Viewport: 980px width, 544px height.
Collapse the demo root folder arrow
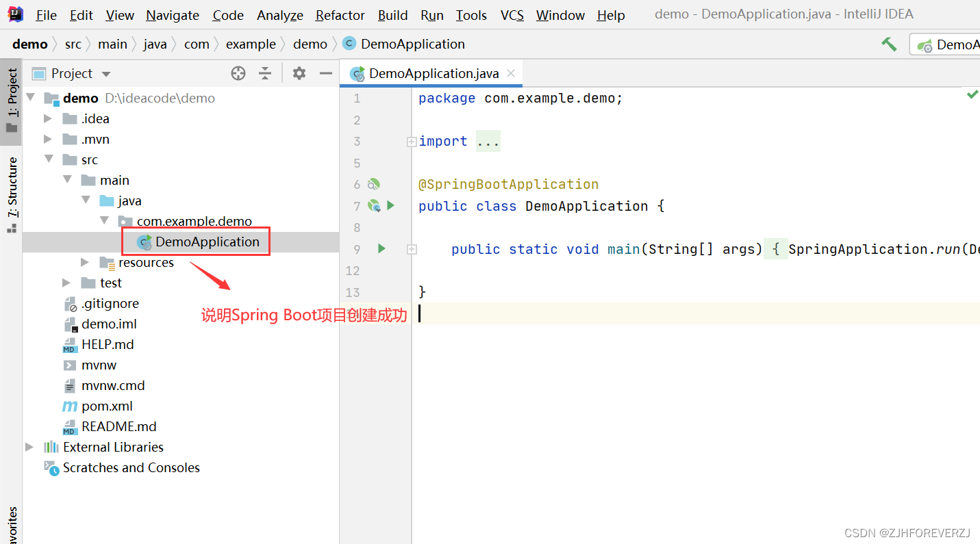[x=31, y=98]
